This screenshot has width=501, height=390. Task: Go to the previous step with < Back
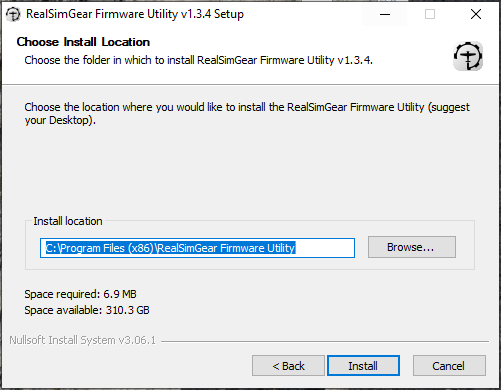coord(288,366)
